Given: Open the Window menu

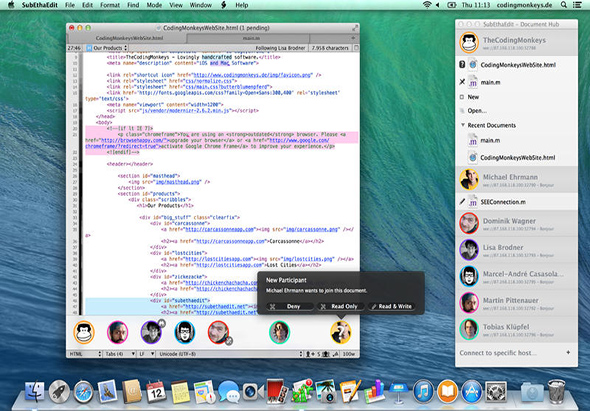Looking at the screenshot, I should tap(201, 5).
